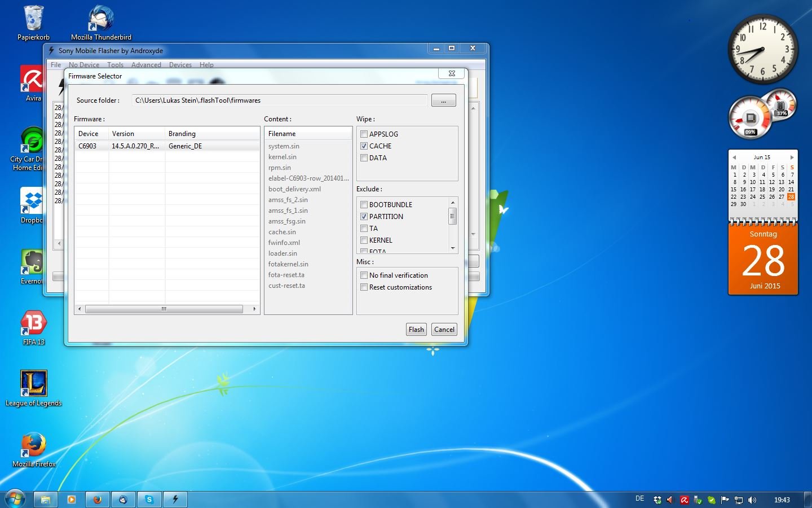
Task: Open File menu in Flasher window
Action: [x=56, y=65]
